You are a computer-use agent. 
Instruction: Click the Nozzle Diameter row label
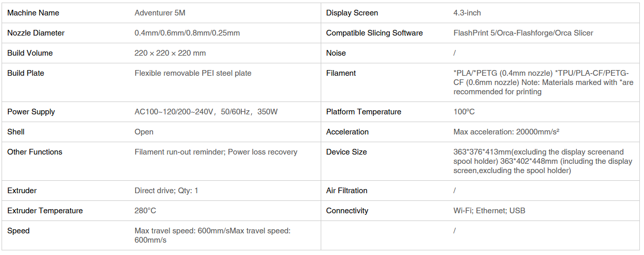(x=36, y=33)
